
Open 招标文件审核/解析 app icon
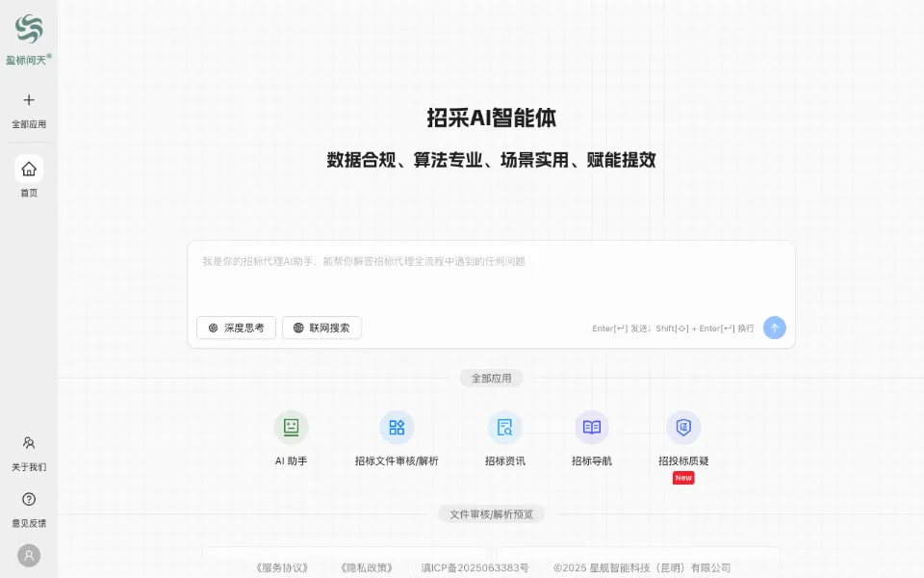[397, 427]
